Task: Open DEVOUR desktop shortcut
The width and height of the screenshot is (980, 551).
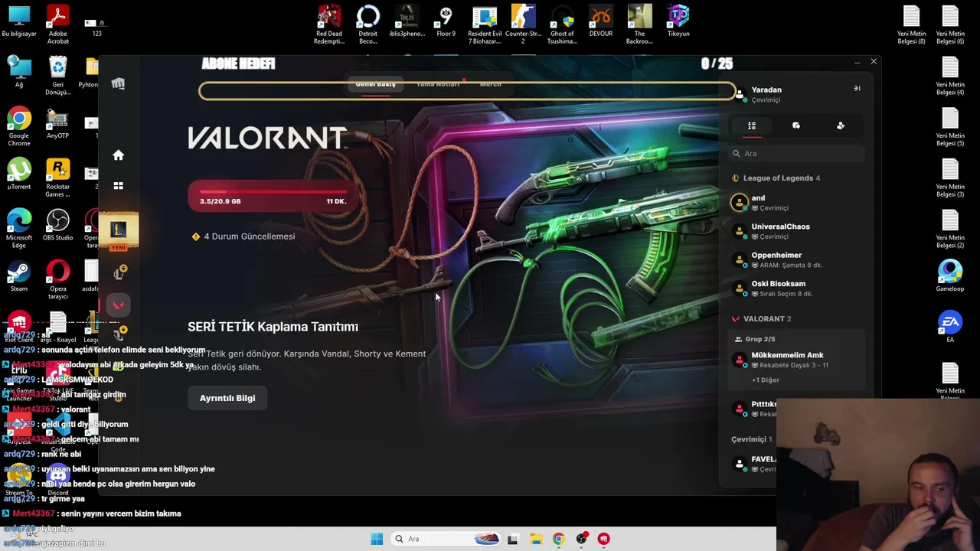Action: [x=601, y=21]
